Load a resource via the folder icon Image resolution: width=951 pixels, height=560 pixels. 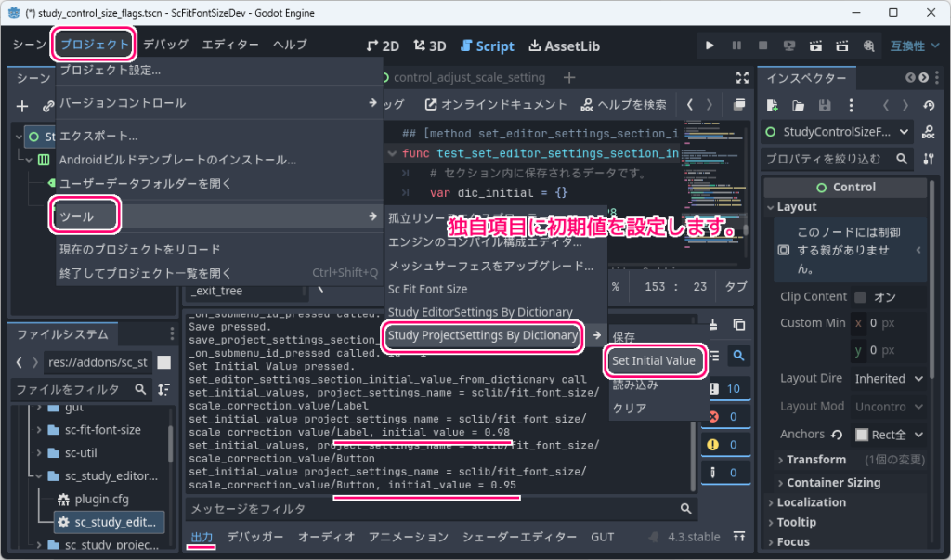click(798, 105)
